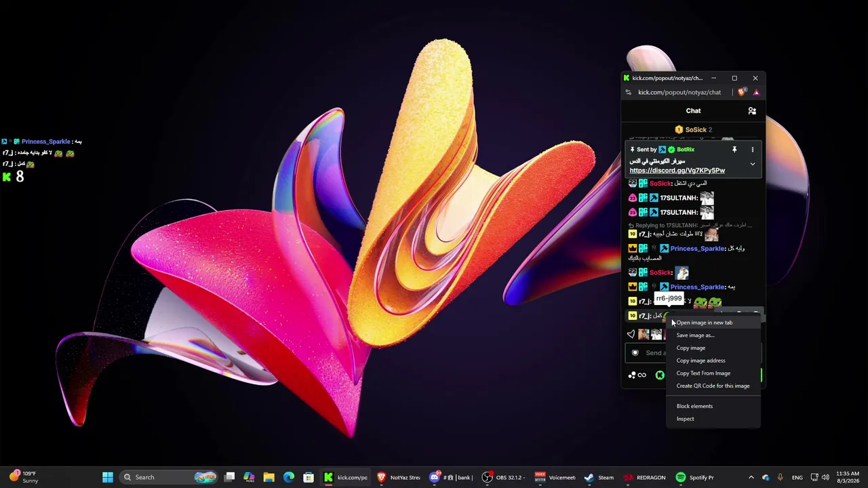
Task: Click the first 17SULTANH message emote image
Action: coord(707,197)
